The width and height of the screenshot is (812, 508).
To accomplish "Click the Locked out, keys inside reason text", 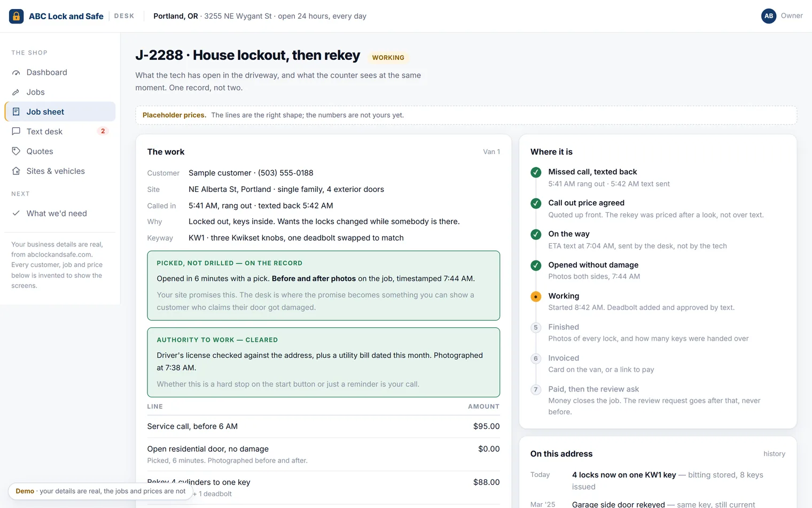I will [324, 221].
